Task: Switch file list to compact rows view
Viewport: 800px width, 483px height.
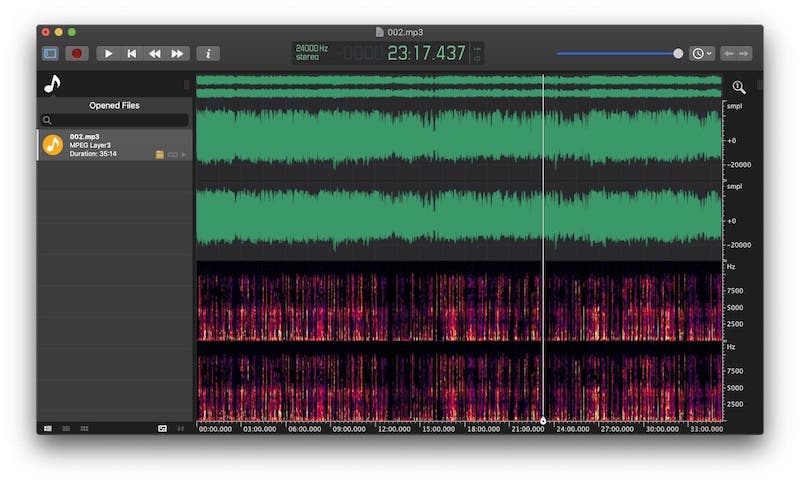Action: coord(66,428)
